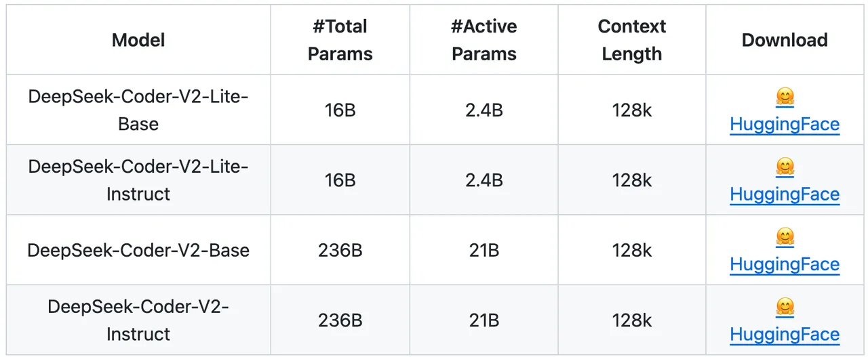
Task: Follow the HuggingFace link for DeepSeek-Coder-V2-Instruct
Action: coord(785,335)
